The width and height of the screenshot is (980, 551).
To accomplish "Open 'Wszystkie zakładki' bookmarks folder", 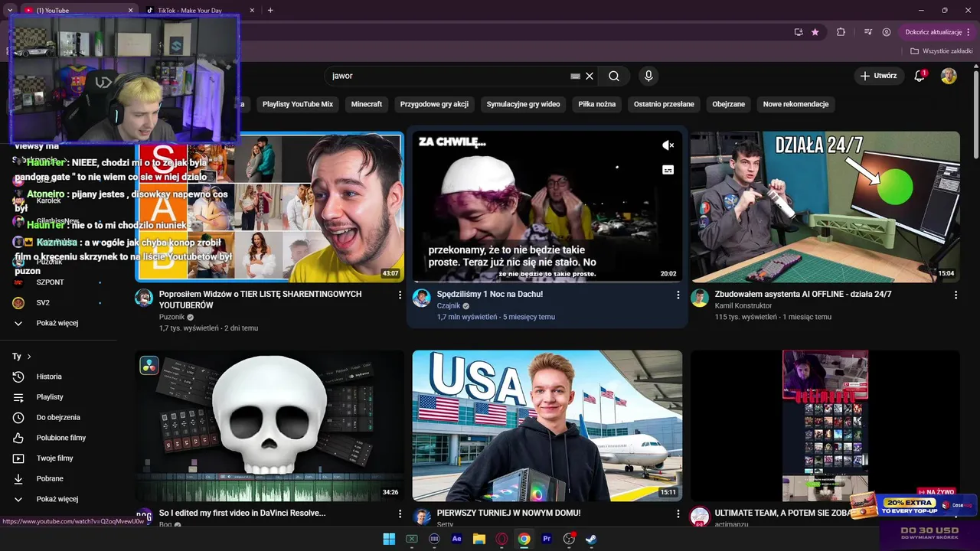I will (x=941, y=51).
